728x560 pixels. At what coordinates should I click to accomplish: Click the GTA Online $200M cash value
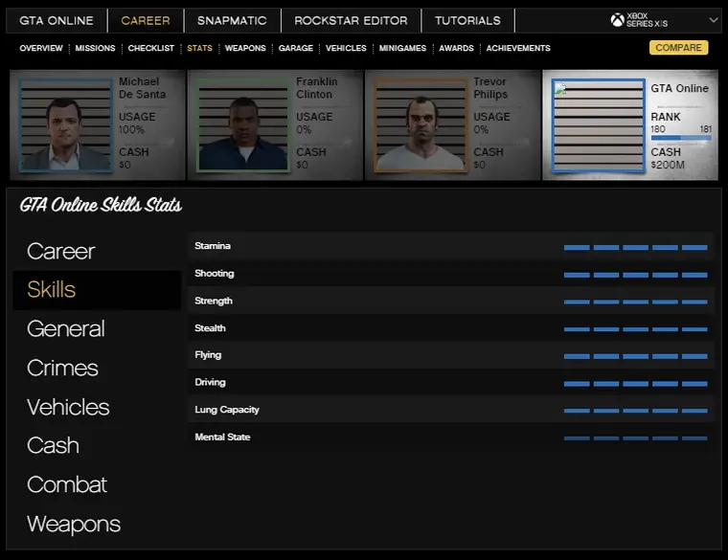point(668,165)
